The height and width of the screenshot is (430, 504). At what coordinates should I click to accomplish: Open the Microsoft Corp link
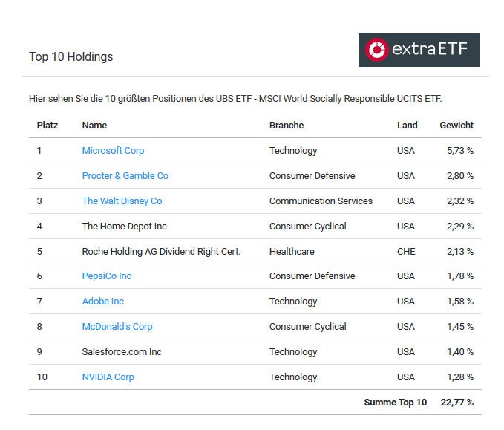113,151
